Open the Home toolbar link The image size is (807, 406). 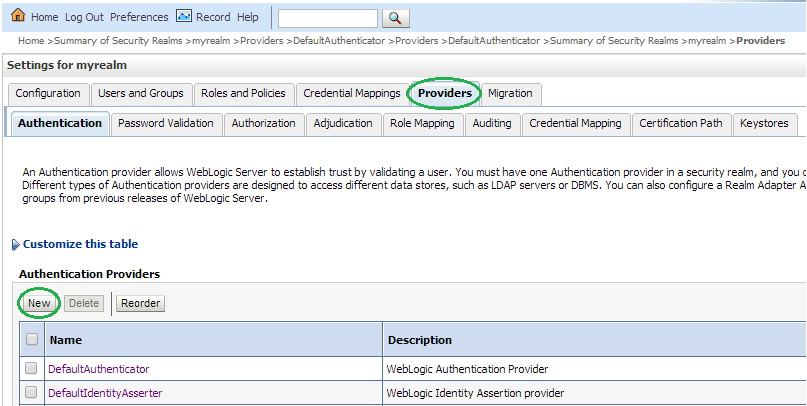pos(44,17)
